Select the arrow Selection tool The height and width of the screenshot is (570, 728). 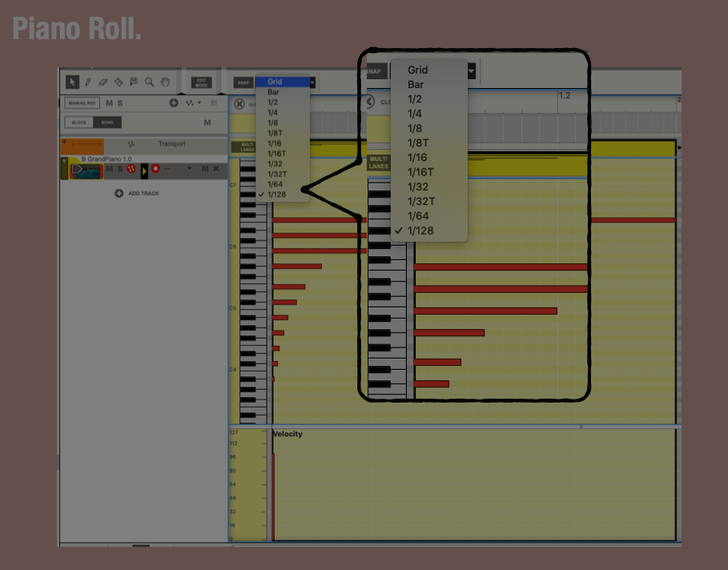point(72,82)
